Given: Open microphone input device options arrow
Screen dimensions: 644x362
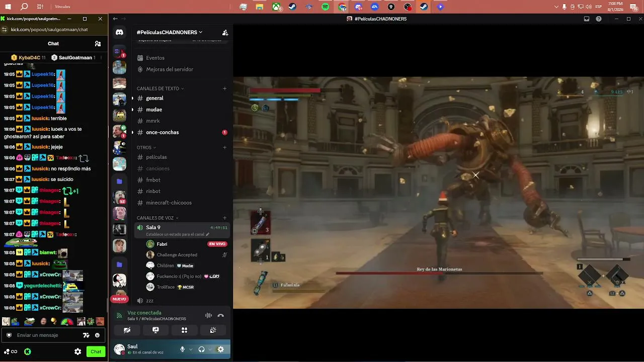Looking at the screenshot, I should 191,349.
